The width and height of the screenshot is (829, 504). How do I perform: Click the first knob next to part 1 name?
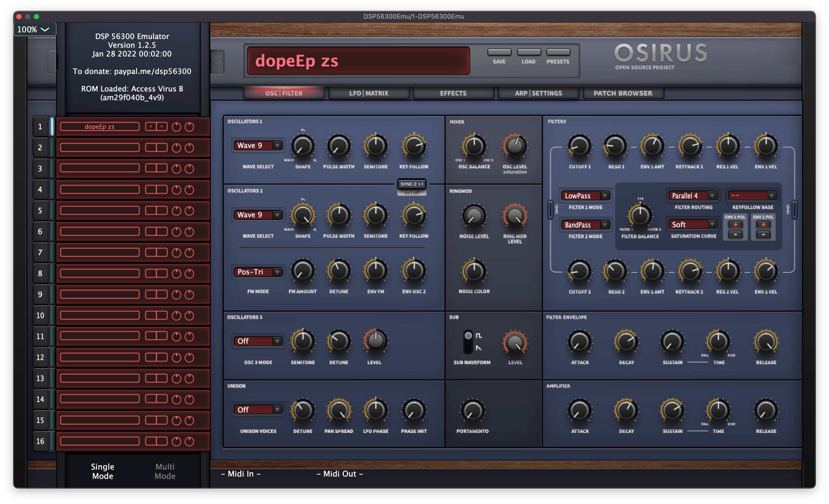[x=176, y=126]
